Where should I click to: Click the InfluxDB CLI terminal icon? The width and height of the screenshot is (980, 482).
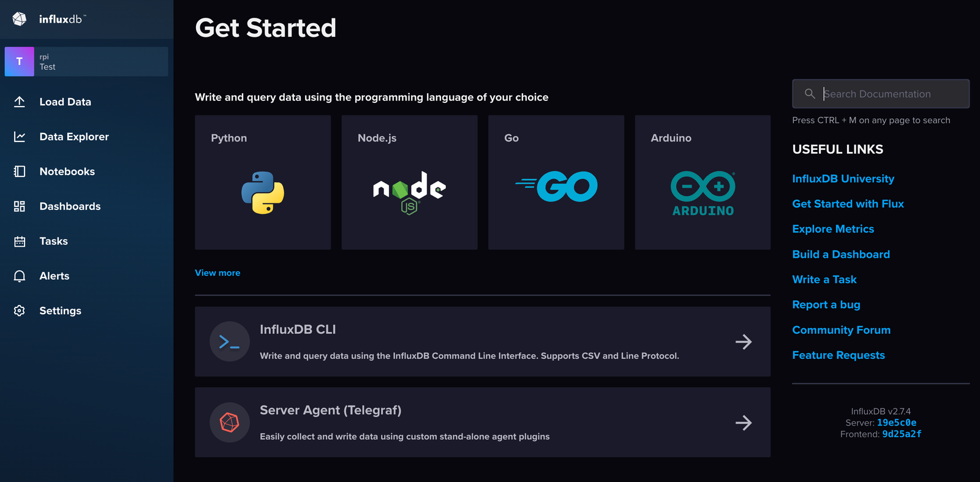230,342
